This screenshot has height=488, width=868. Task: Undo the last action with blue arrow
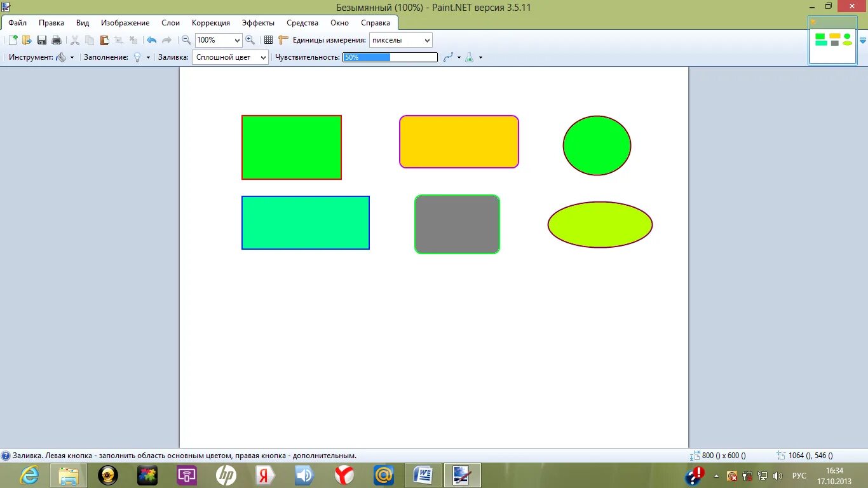point(151,40)
